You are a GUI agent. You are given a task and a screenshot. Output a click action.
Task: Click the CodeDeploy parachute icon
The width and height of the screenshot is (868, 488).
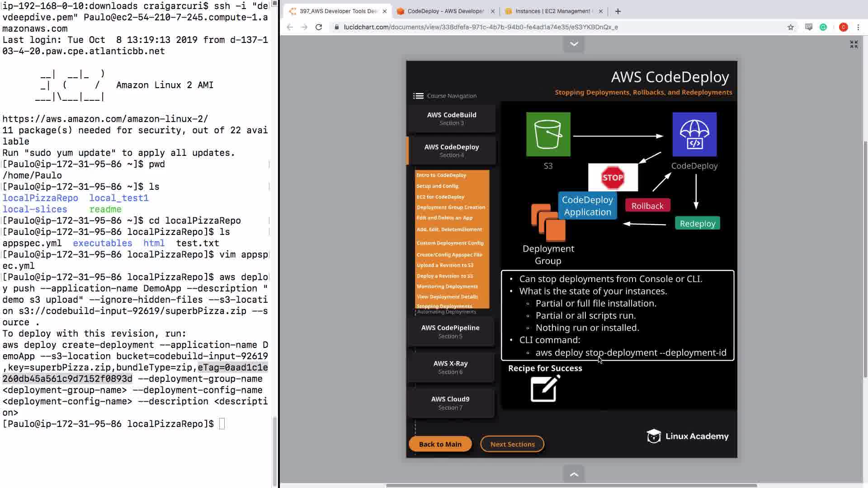pos(694,134)
